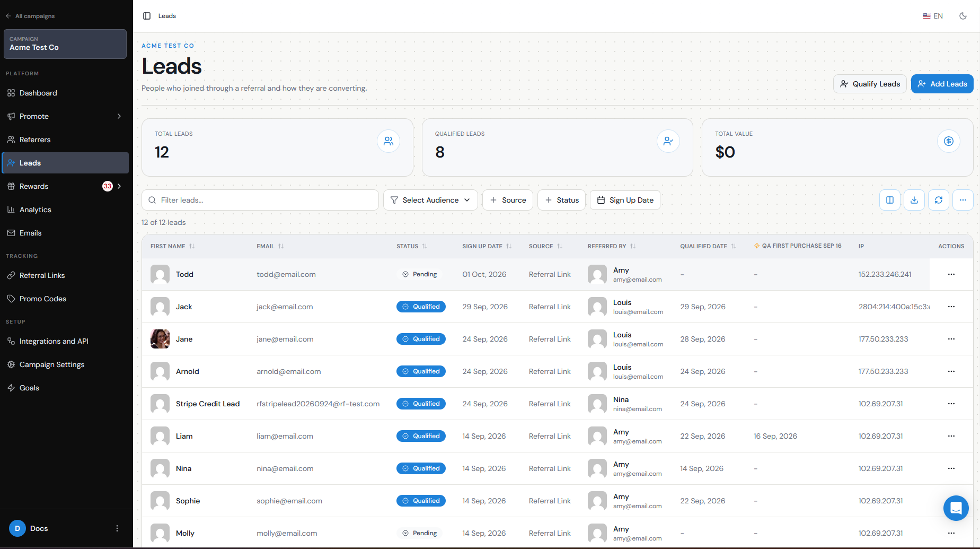Open Campaign Settings
980x549 pixels.
coord(65,364)
